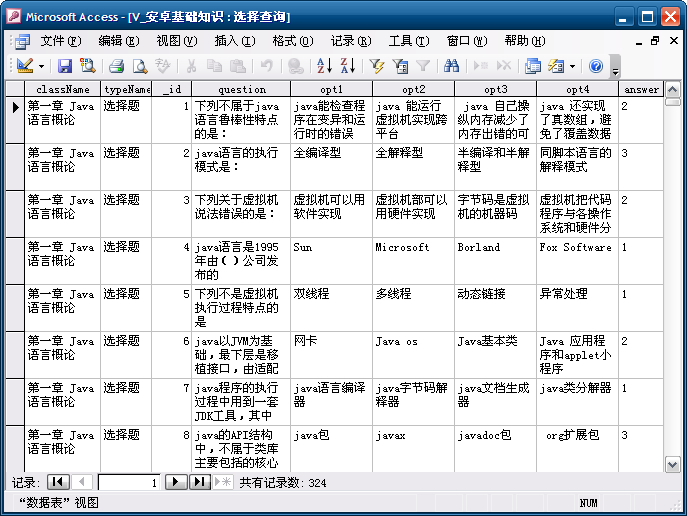687x516 pixels.
Task: Click the new record navigation button
Action: [x=223, y=482]
